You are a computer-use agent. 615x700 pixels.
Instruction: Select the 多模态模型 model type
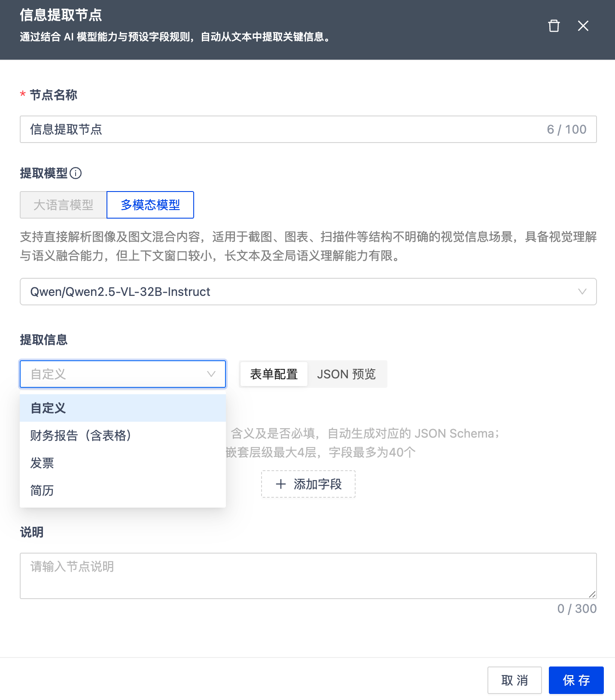click(x=150, y=205)
